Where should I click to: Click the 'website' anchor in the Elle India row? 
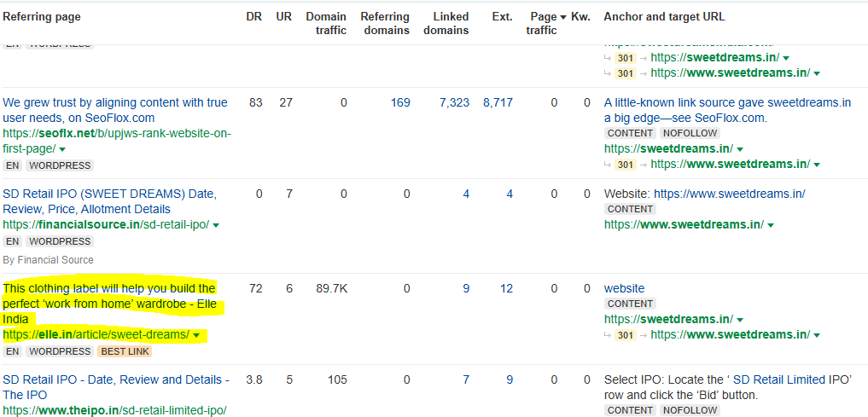point(624,288)
